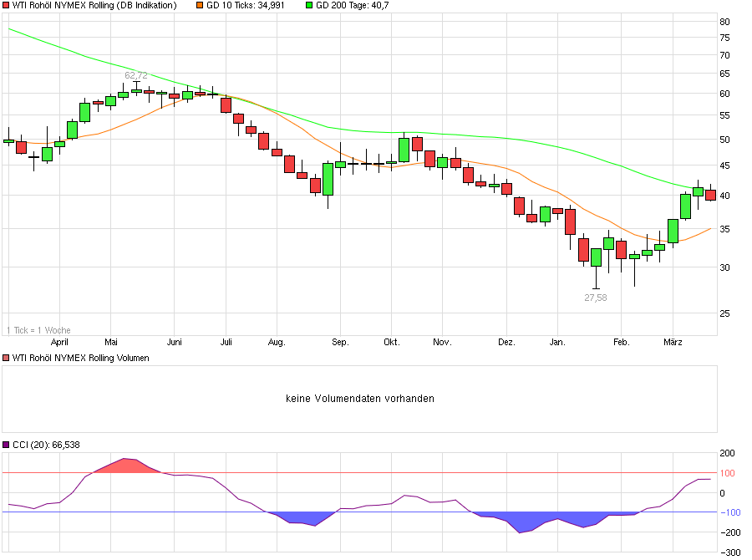This screenshot has width=752, height=560.
Task: Click the purple CCI (20) indicator icon
Action: tap(7, 445)
